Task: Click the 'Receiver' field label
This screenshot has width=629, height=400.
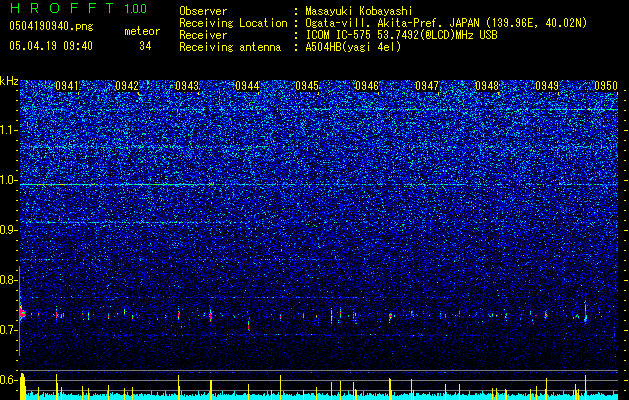Action: coord(203,35)
